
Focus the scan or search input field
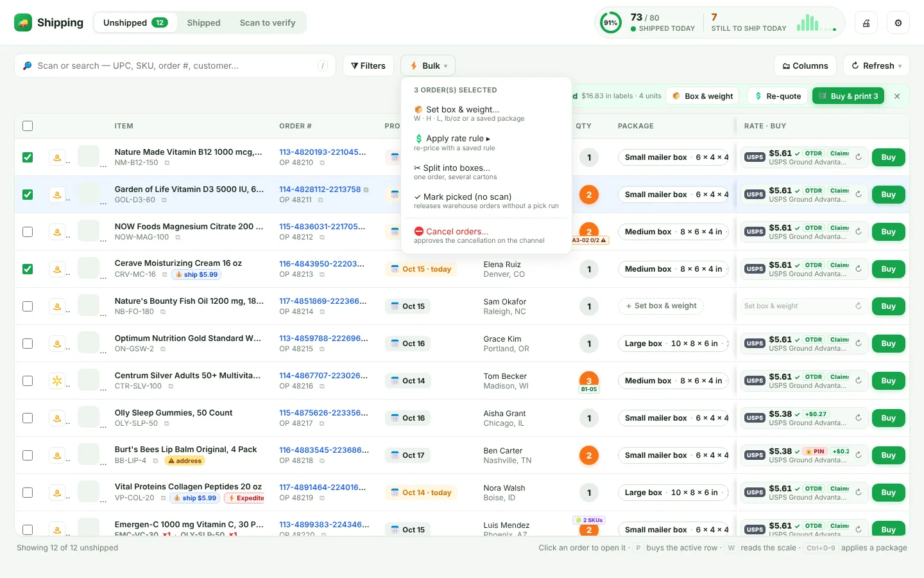pos(175,66)
